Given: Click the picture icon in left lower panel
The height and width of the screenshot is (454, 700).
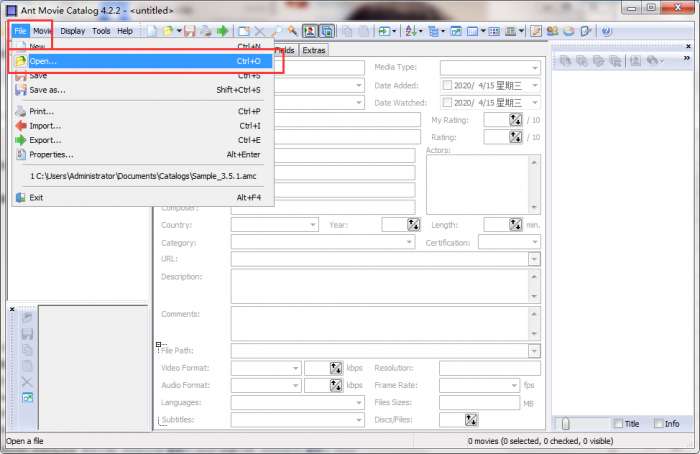Looking at the screenshot, I should pyautogui.click(x=27, y=398).
